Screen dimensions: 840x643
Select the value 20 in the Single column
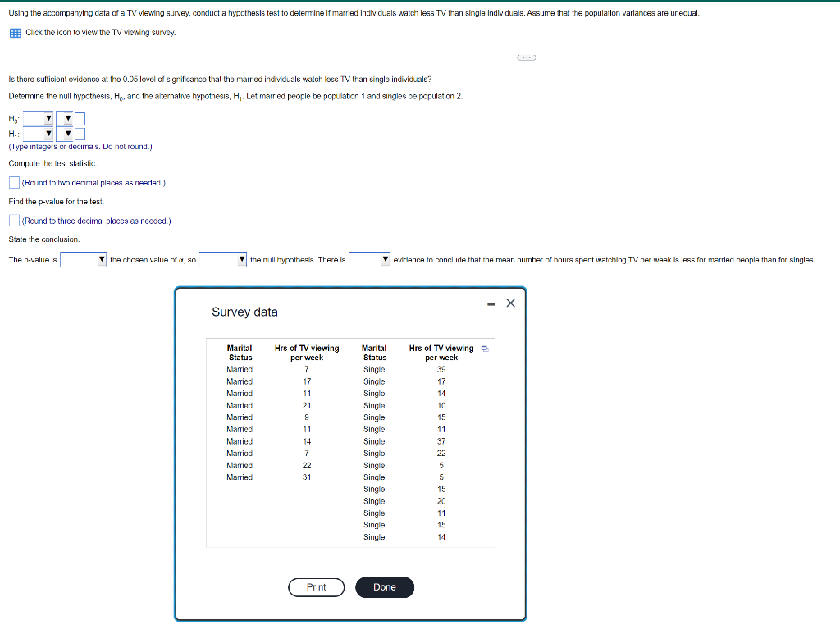441,502
